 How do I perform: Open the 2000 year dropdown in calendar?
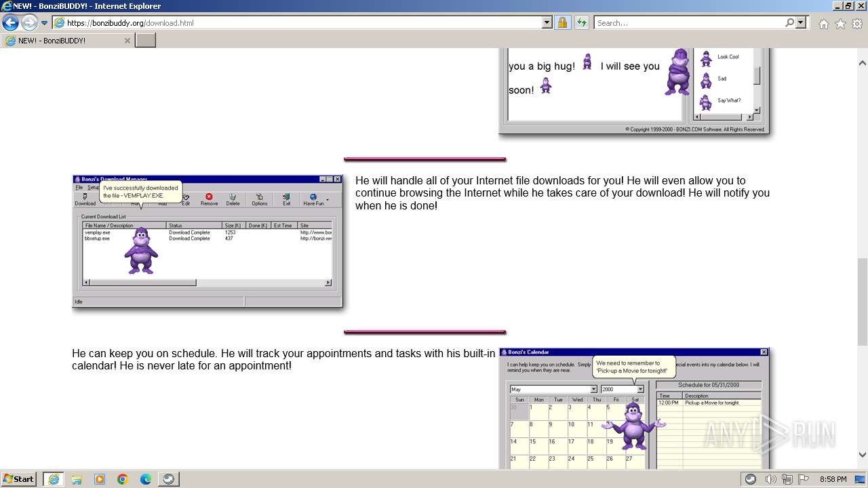[640, 390]
